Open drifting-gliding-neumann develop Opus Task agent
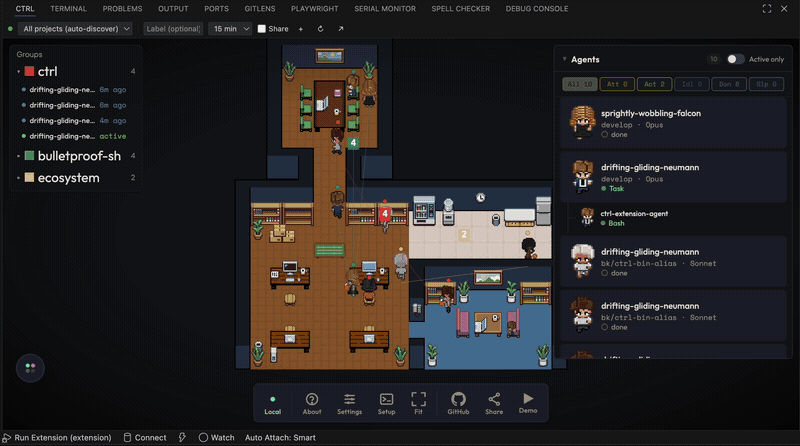The height and width of the screenshot is (446, 800). (x=673, y=177)
